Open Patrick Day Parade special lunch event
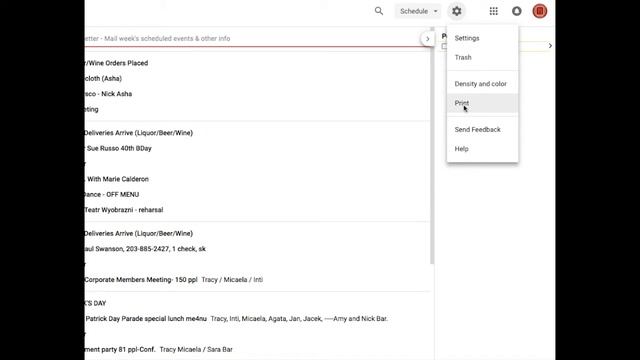Screen dimensions: 640x360 click(236, 319)
